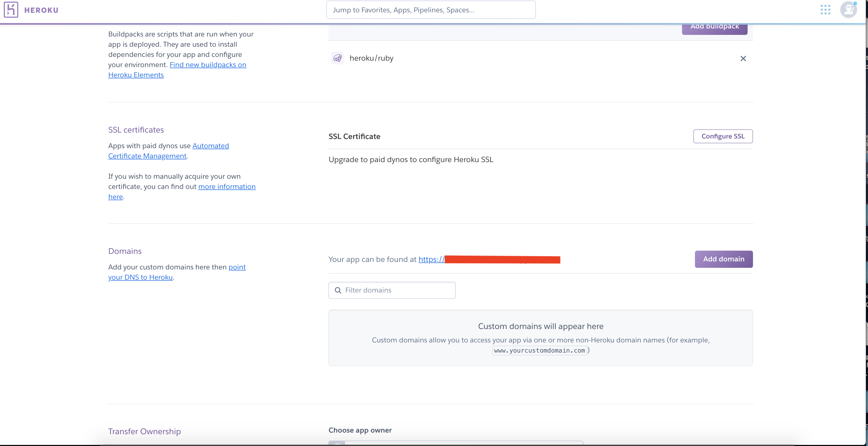Click the Configure SSL button
The image size is (868, 446).
pyautogui.click(x=723, y=136)
